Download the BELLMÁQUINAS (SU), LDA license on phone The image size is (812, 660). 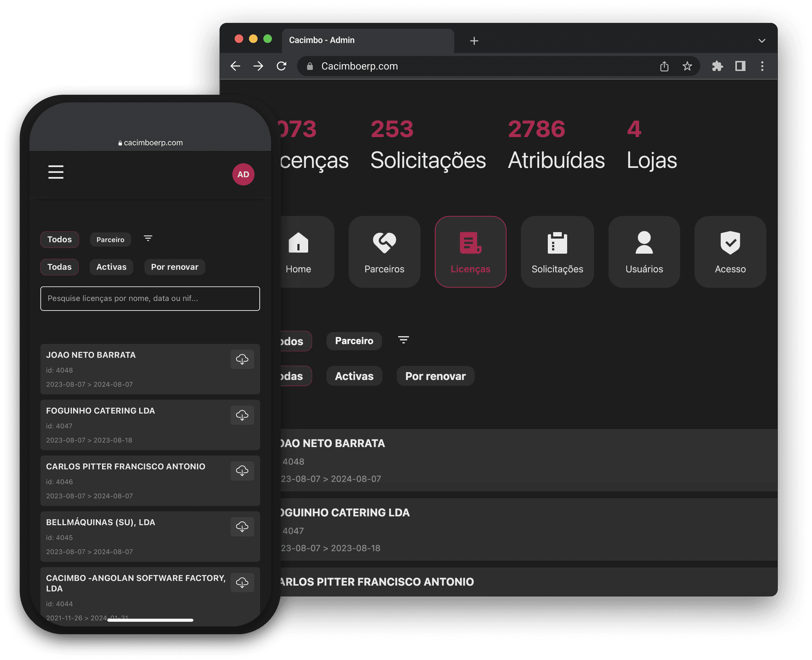(242, 527)
